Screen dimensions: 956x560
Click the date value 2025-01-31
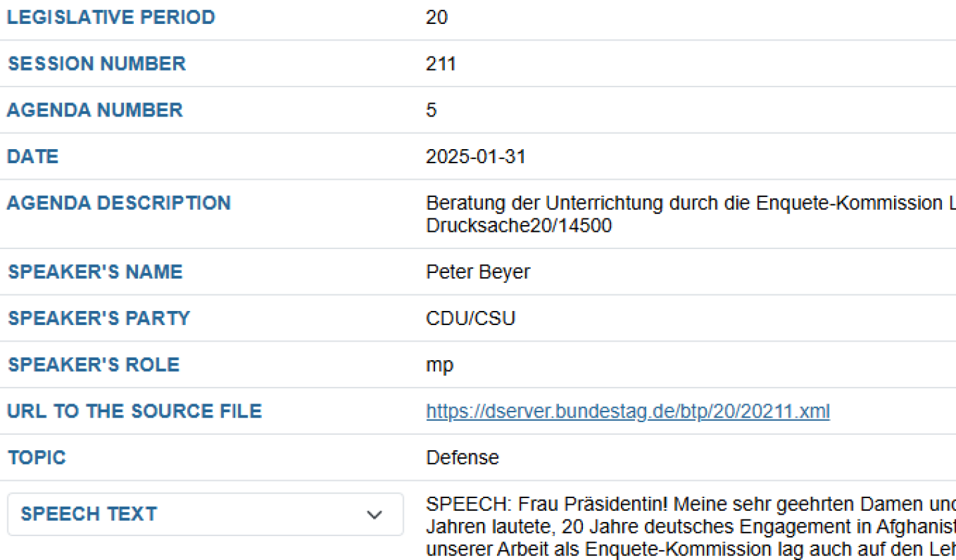point(476,156)
